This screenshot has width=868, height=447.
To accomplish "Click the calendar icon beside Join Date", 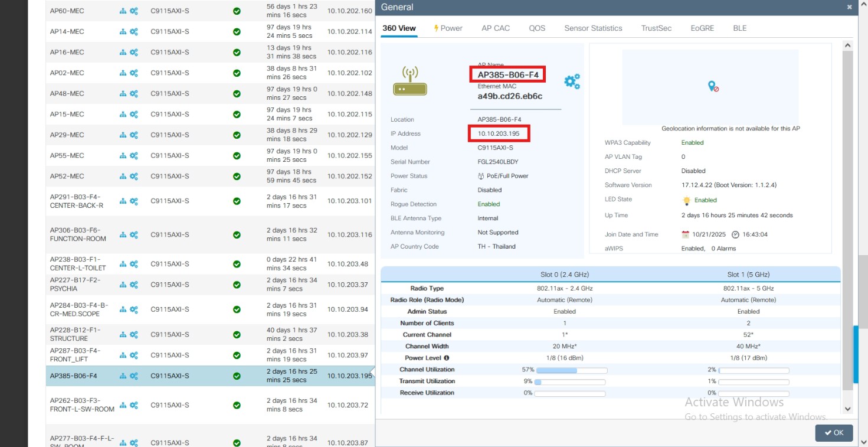I will click(x=685, y=234).
